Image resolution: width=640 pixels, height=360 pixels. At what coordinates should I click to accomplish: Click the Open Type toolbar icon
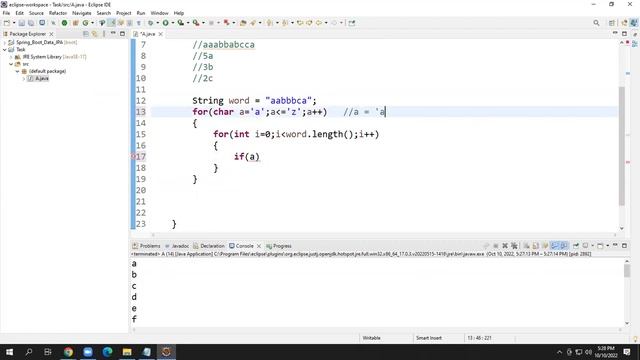point(243,23)
